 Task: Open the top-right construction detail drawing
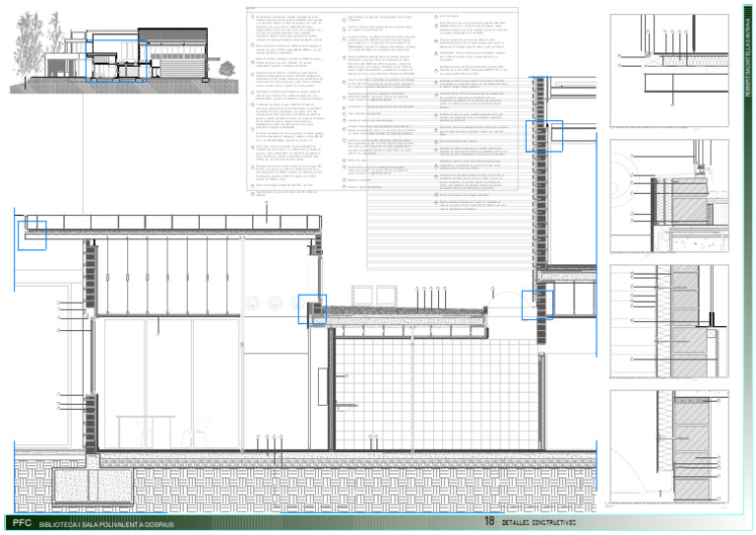coord(673,69)
